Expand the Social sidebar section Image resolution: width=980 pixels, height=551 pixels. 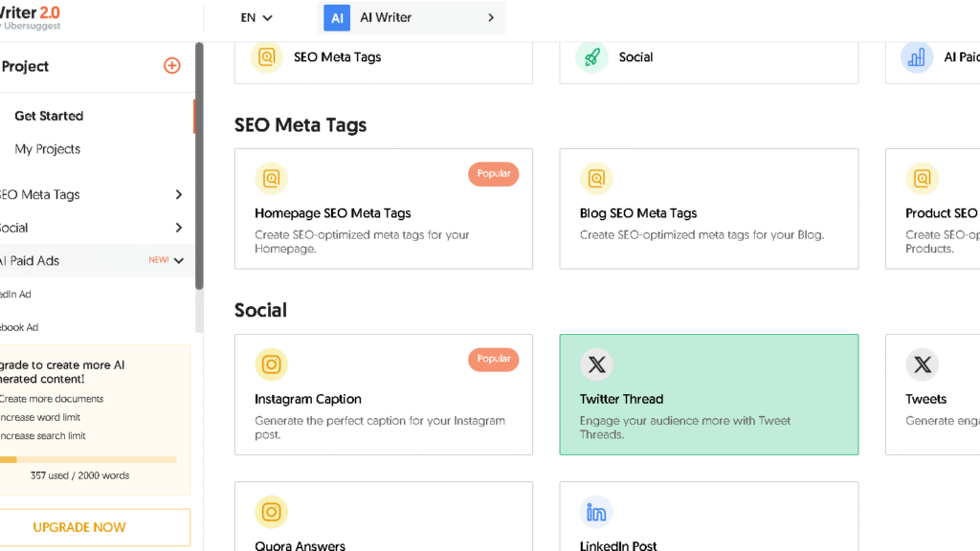(x=179, y=228)
